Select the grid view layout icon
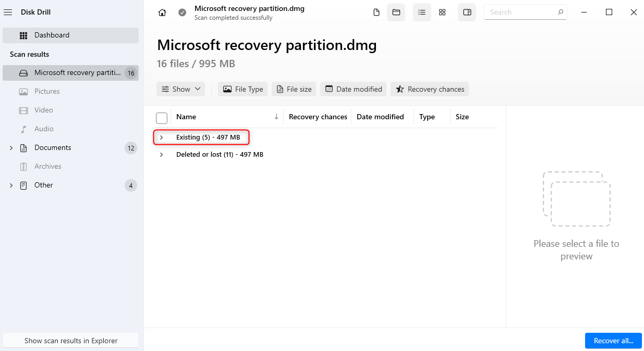 click(x=442, y=12)
